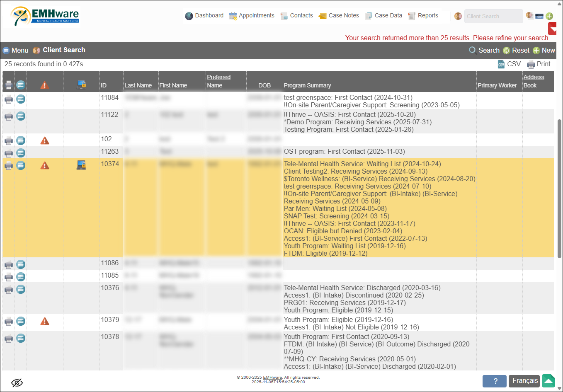The width and height of the screenshot is (563, 392).
Task: Click the green up-arrow button at bottom right
Action: (548, 381)
